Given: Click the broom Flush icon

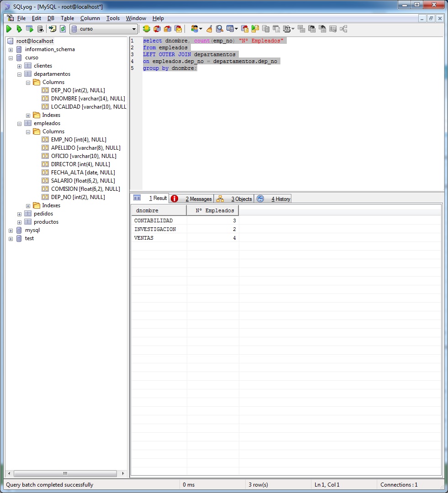Looking at the screenshot, I should [209, 29].
